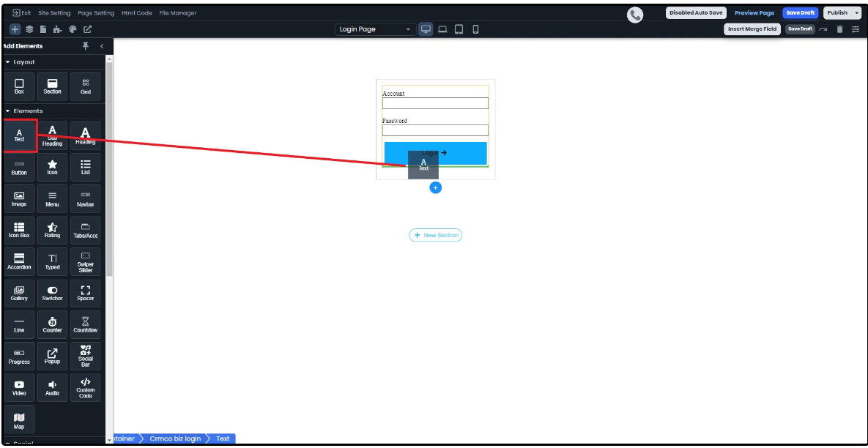Collapse the Layout section
The width and height of the screenshot is (868, 448).
pos(7,62)
